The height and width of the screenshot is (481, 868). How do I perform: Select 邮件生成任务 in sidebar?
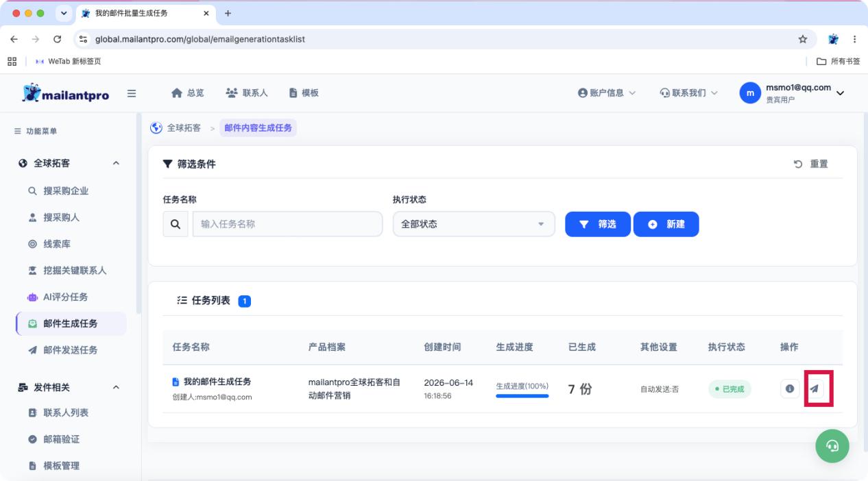tap(71, 324)
